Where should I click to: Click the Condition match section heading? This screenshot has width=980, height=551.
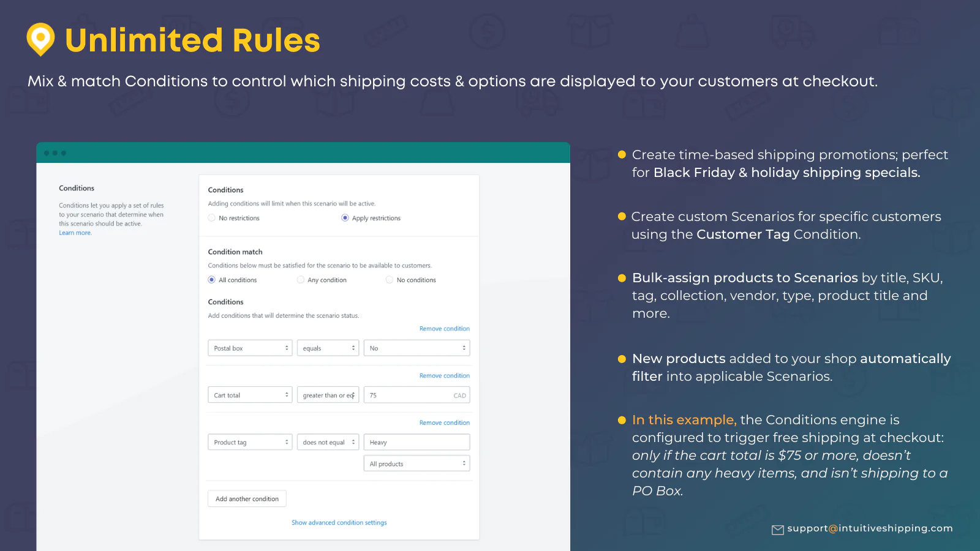[235, 252]
